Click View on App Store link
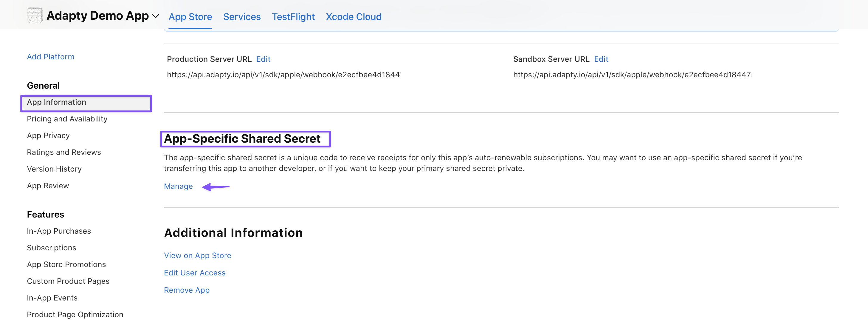This screenshot has width=868, height=336. (x=197, y=255)
